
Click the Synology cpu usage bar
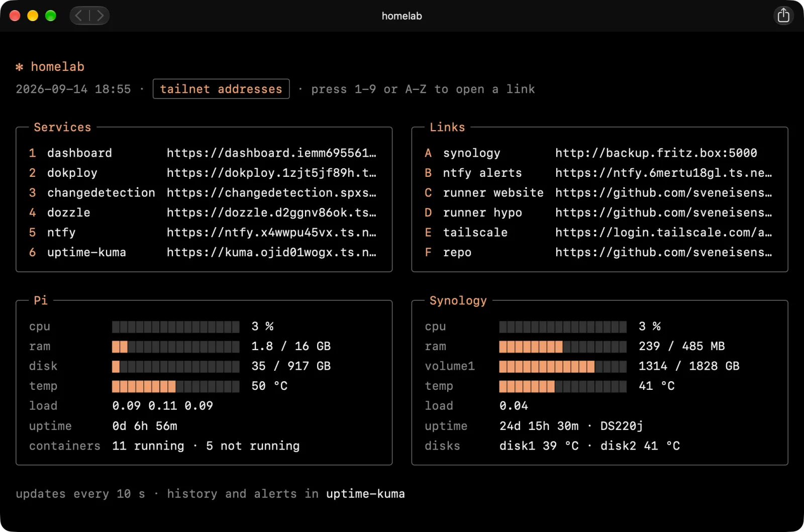[x=563, y=327]
